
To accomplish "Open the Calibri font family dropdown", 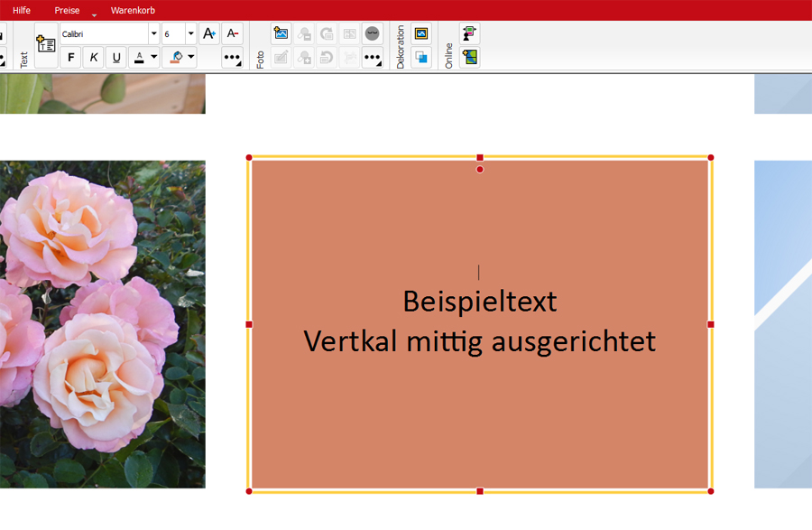I will coord(153,33).
